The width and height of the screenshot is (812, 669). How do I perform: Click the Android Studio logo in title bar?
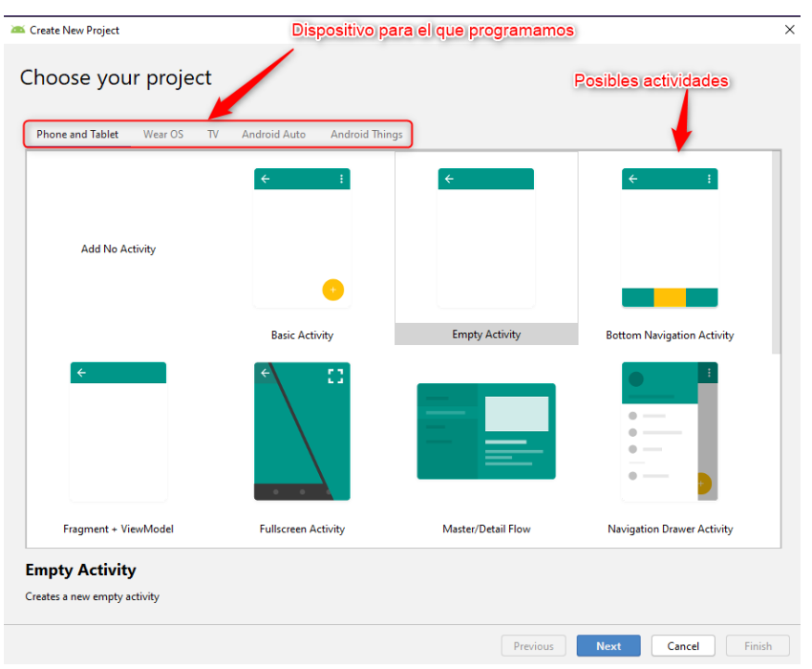[x=17, y=30]
